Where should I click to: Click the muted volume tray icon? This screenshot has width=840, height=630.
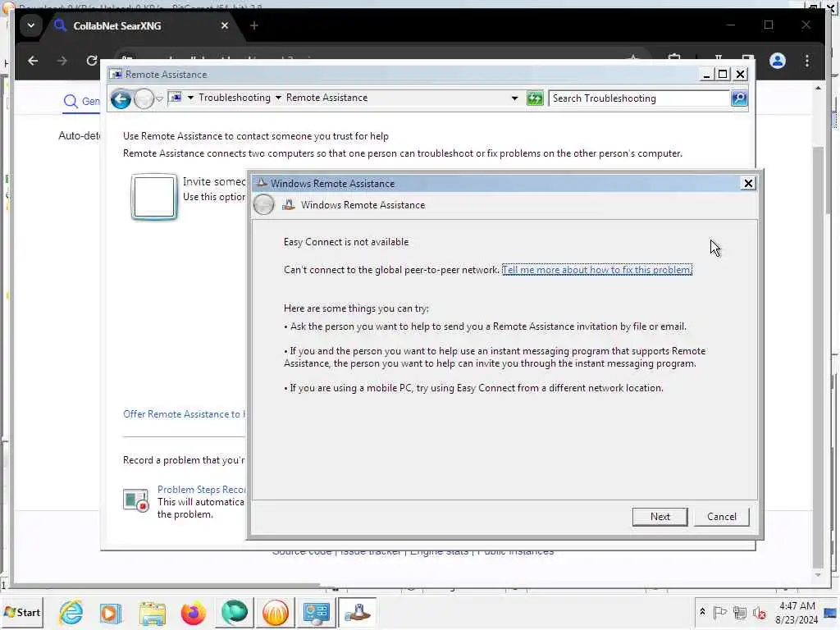pyautogui.click(x=759, y=612)
